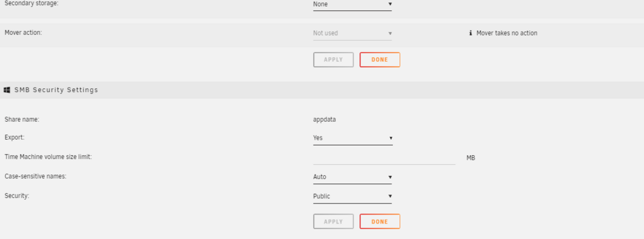The width and height of the screenshot is (644, 239).
Task: Click the Mover action label for help
Action: tap(23, 33)
